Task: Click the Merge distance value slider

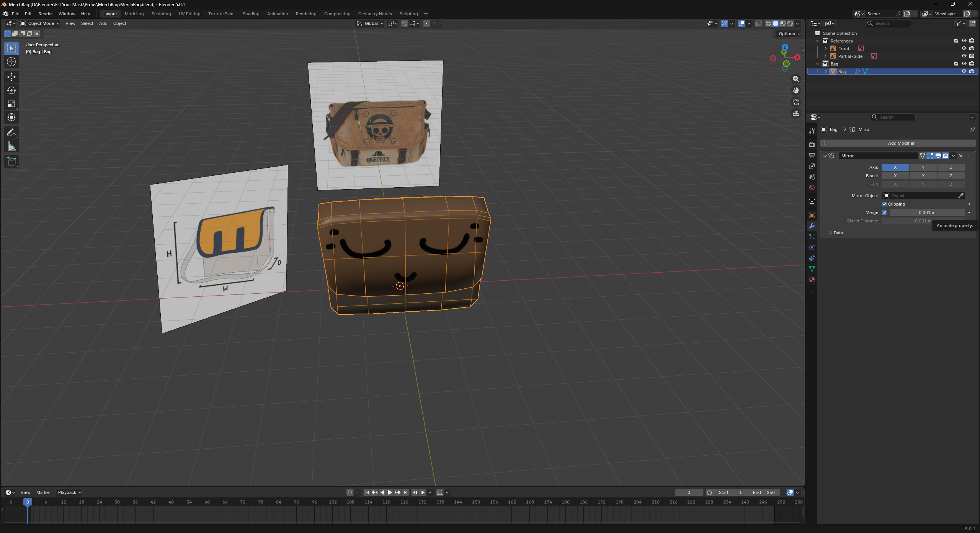Action: pyautogui.click(x=927, y=213)
